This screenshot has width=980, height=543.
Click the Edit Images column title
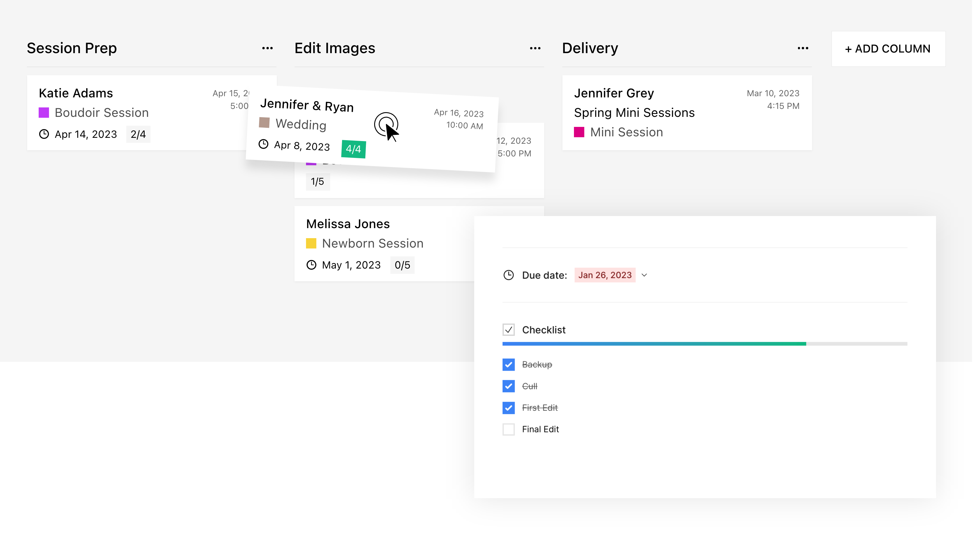[338, 48]
